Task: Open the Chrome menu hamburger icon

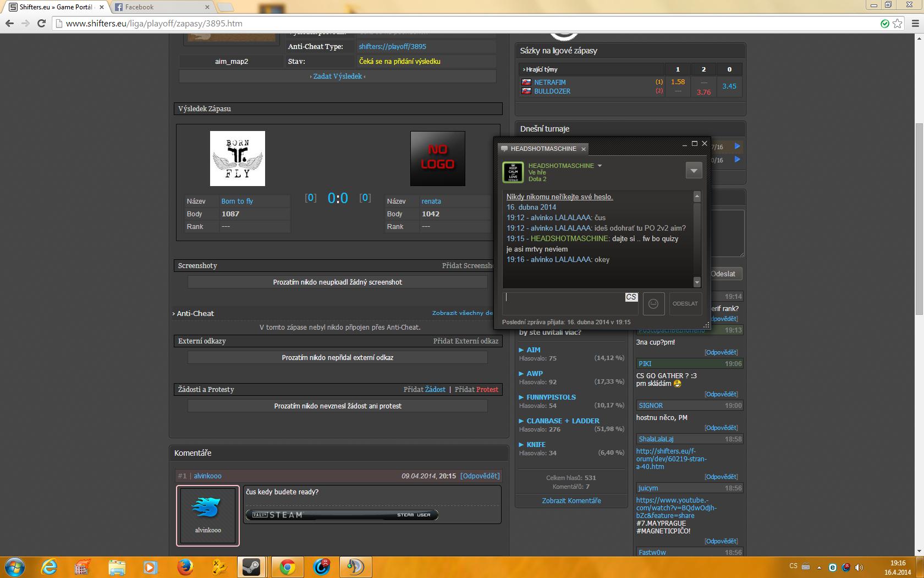Action: pos(915,24)
